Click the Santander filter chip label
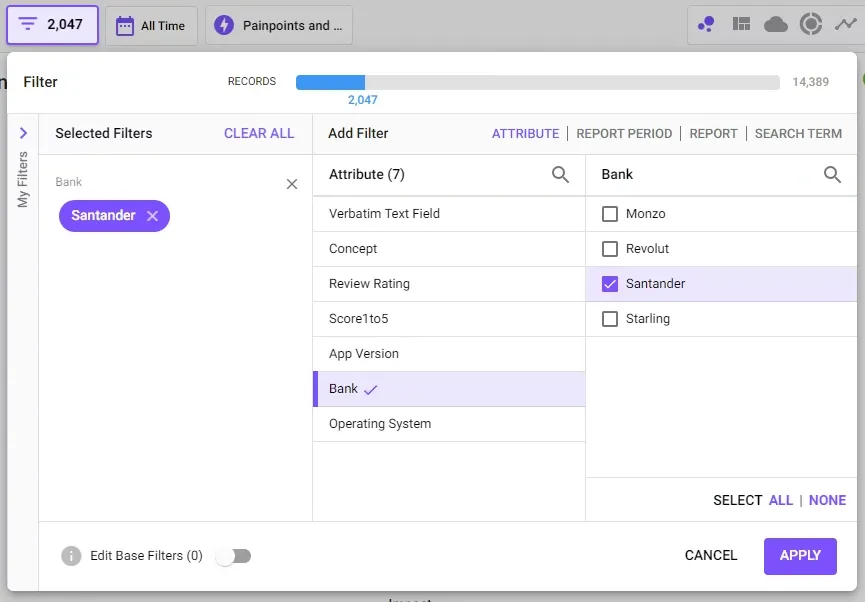 pyautogui.click(x=103, y=216)
